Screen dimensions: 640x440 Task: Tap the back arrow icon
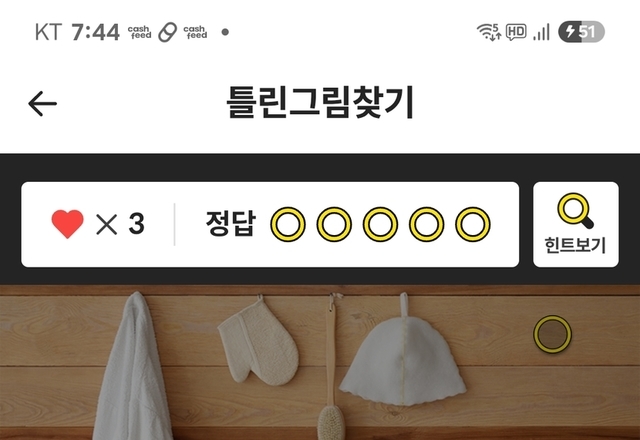tap(42, 104)
